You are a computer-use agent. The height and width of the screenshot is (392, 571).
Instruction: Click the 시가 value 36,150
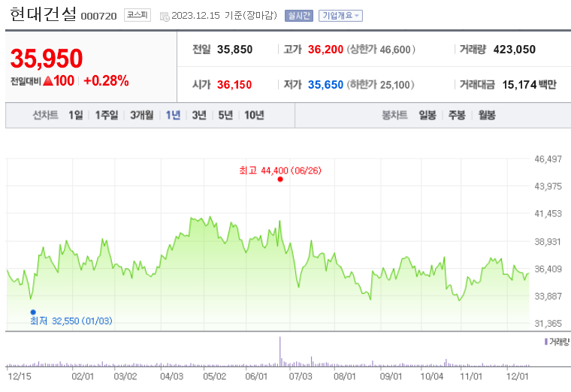click(234, 85)
